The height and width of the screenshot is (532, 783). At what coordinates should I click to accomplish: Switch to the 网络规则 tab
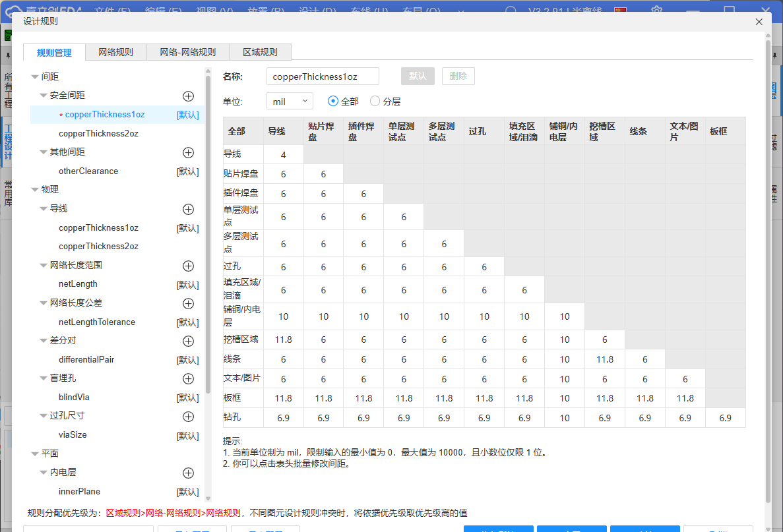point(115,53)
